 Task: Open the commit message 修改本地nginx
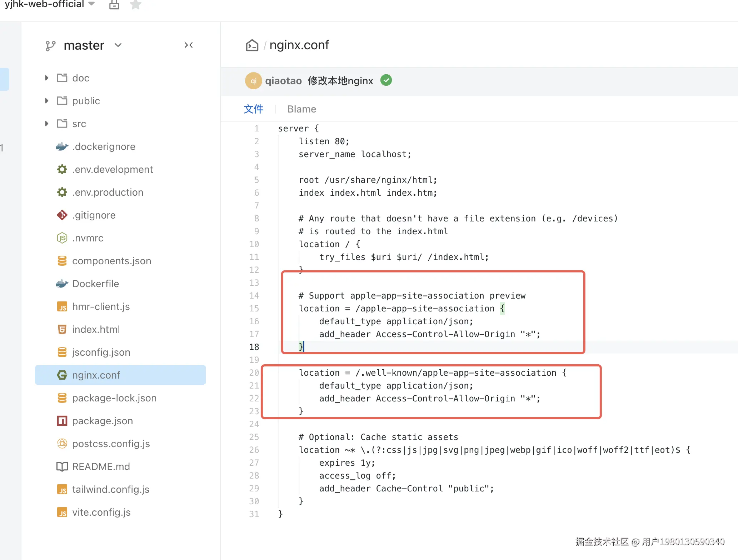click(340, 81)
